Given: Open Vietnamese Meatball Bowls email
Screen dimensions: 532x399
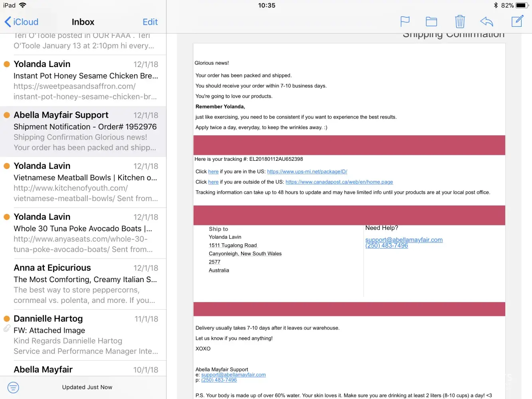Looking at the screenshot, I should click(x=85, y=182).
